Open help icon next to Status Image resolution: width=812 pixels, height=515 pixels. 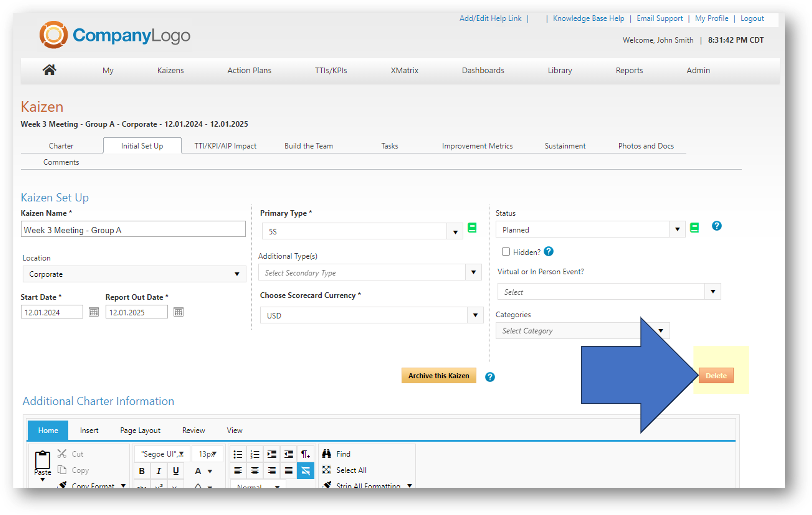click(716, 226)
